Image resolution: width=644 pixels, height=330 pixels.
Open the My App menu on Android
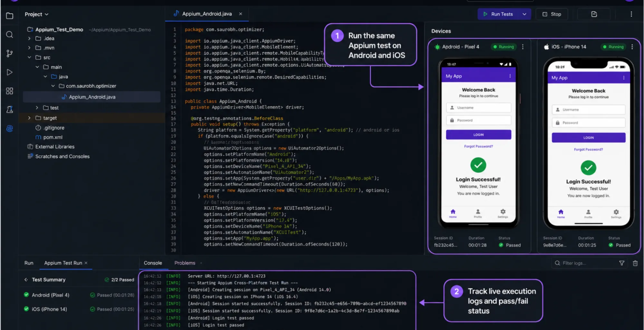(510, 76)
